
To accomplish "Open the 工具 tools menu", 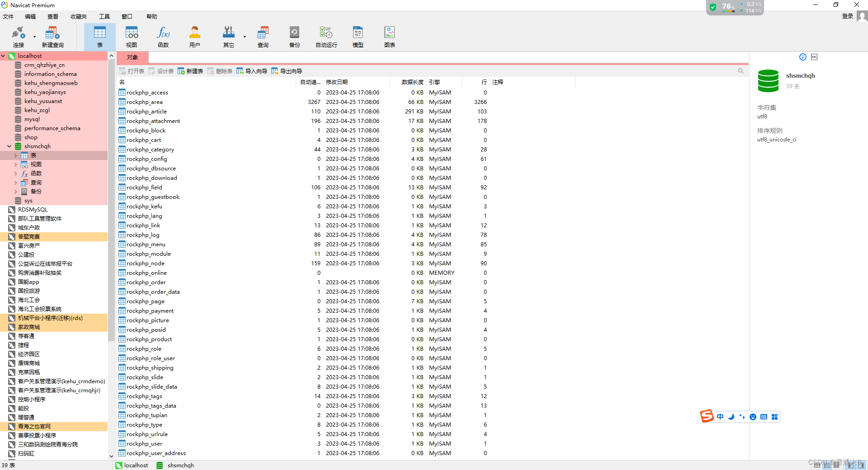I will pos(104,16).
